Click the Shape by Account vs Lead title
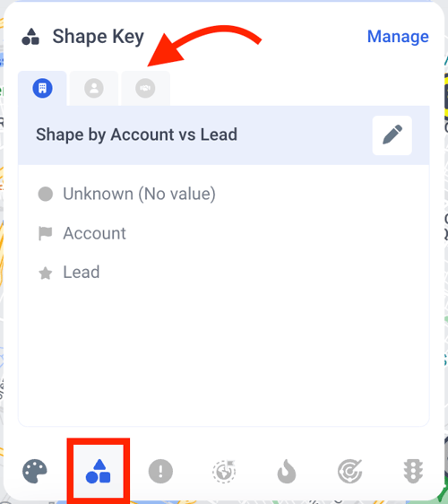The width and height of the screenshot is (448, 504). click(x=136, y=135)
